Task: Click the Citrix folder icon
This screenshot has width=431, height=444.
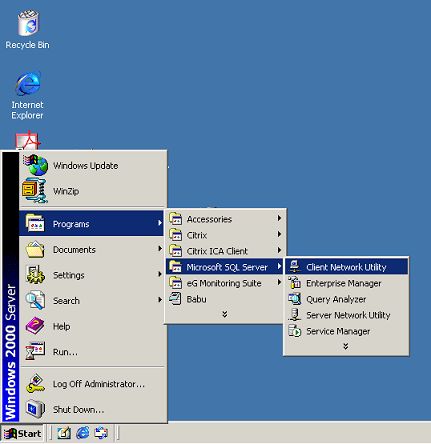Action: [x=175, y=235]
